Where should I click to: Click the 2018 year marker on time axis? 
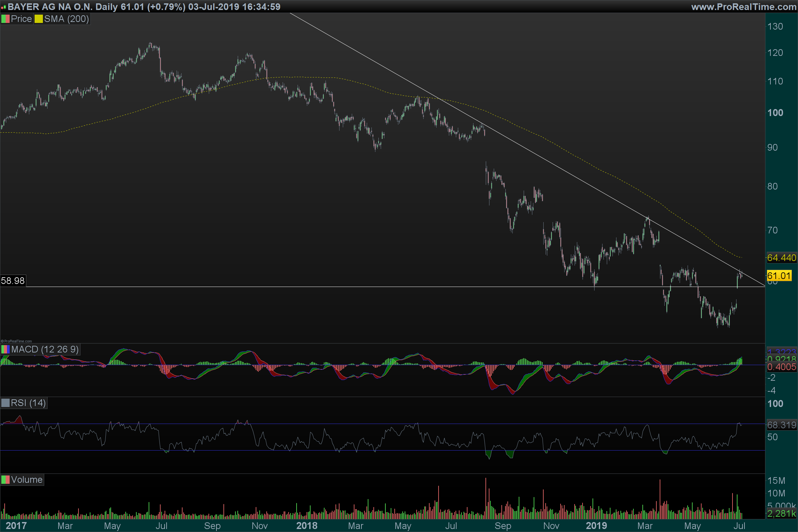click(x=307, y=526)
